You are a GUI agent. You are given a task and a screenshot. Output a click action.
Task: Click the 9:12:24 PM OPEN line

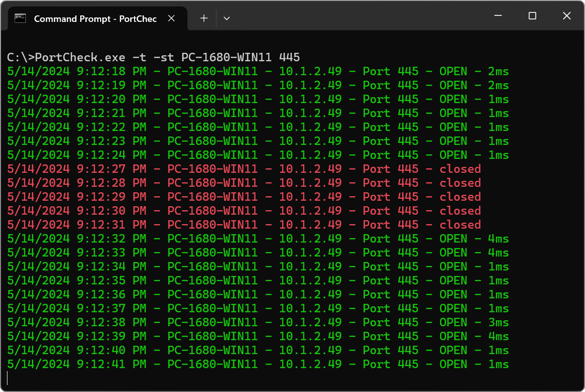click(x=258, y=155)
